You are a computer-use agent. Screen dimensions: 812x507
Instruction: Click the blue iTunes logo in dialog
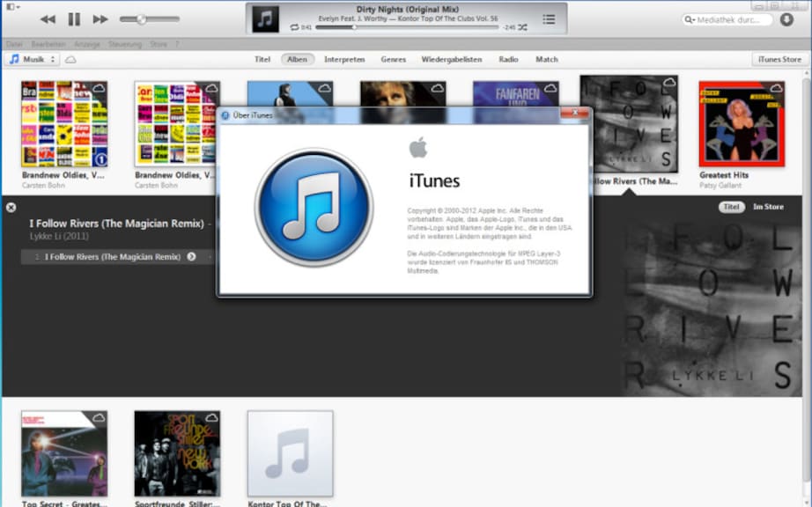click(x=314, y=208)
